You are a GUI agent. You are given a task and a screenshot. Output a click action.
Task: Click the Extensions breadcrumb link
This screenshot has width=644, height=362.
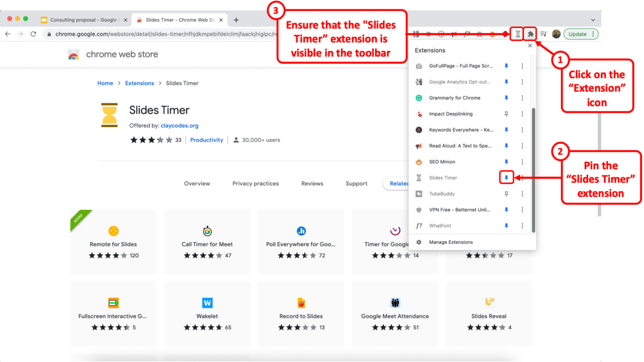pyautogui.click(x=139, y=83)
